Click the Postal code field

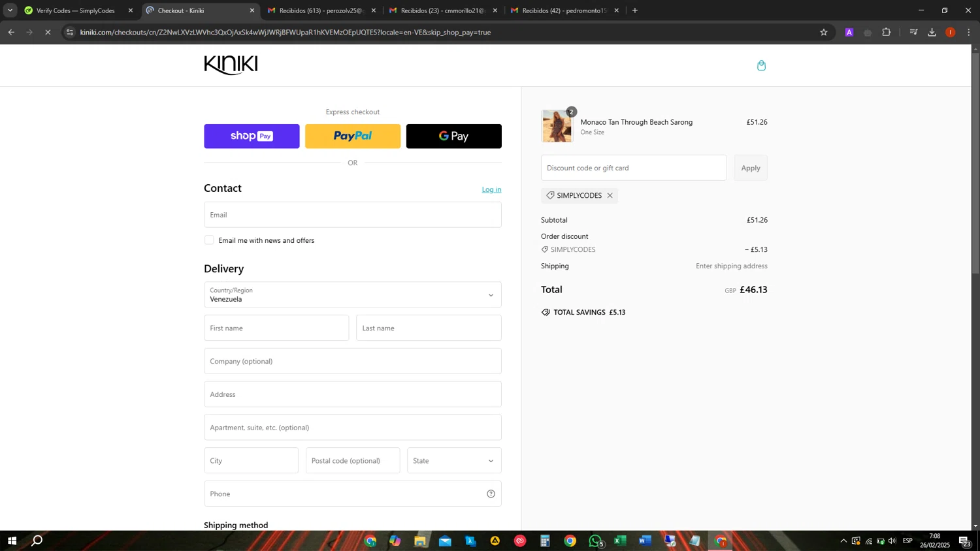pos(353,461)
